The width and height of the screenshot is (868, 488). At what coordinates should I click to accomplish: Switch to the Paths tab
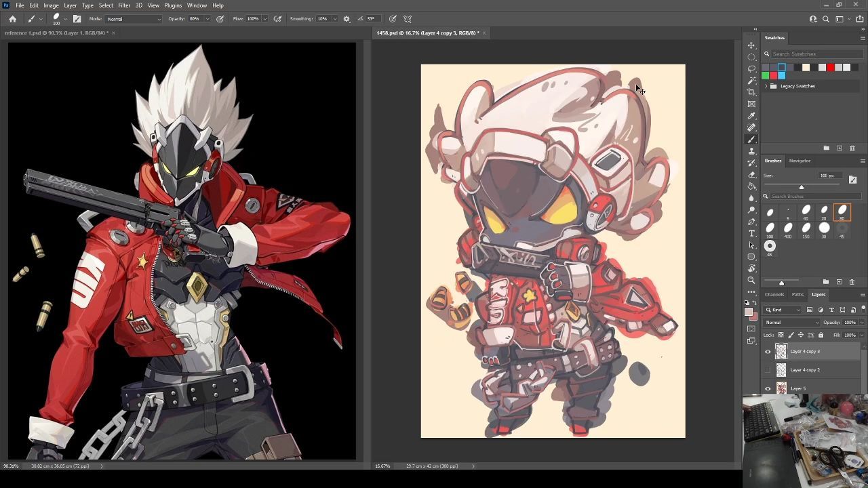tap(797, 295)
